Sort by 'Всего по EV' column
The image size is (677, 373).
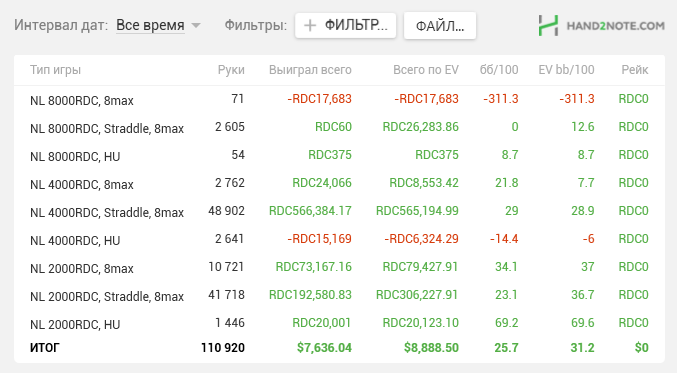click(426, 70)
